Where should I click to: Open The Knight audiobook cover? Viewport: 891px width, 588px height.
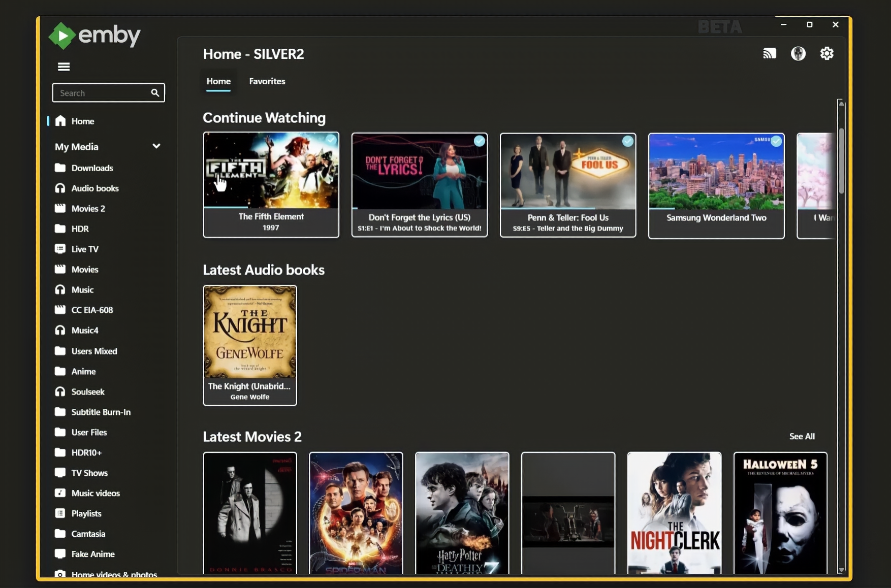click(x=250, y=332)
